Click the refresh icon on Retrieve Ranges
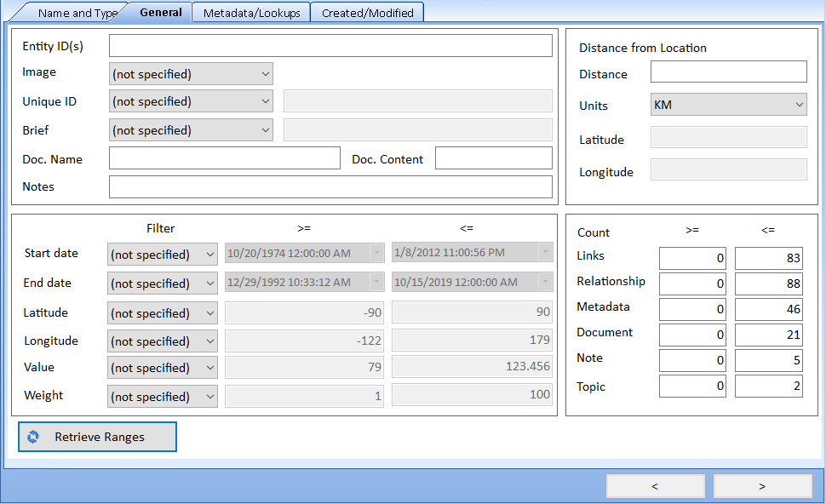826x504 pixels. pyautogui.click(x=33, y=437)
